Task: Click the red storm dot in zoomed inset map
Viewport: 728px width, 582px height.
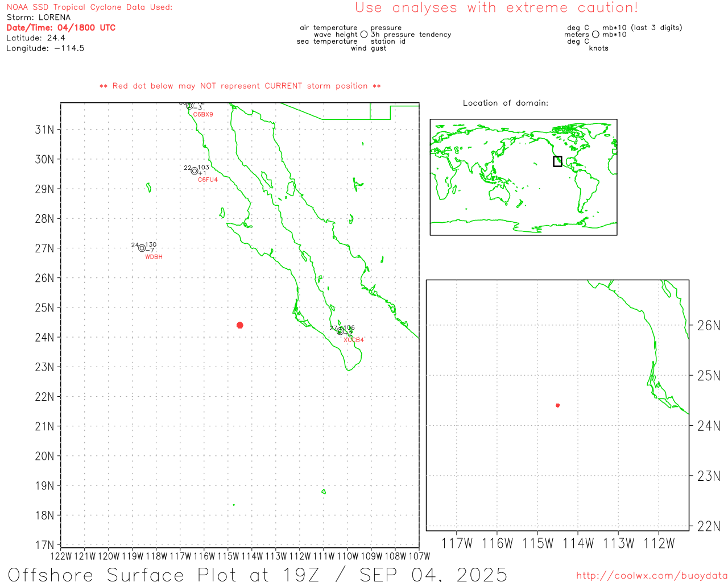Action: (x=558, y=405)
